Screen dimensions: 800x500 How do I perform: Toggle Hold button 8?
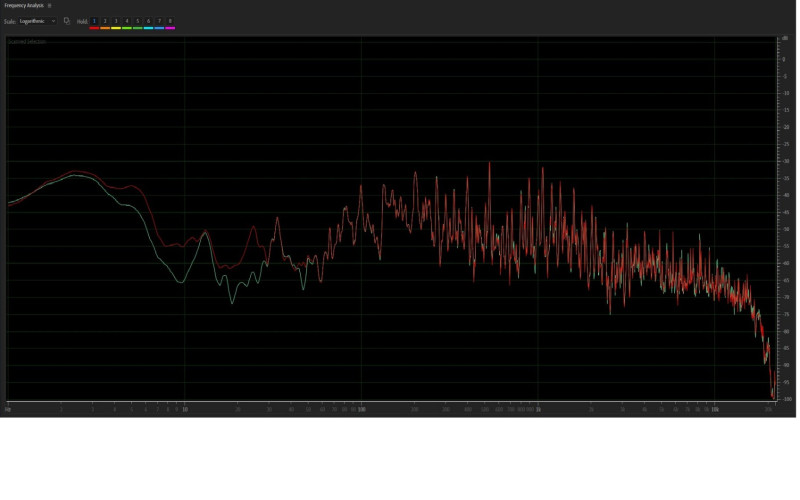pyautogui.click(x=170, y=21)
